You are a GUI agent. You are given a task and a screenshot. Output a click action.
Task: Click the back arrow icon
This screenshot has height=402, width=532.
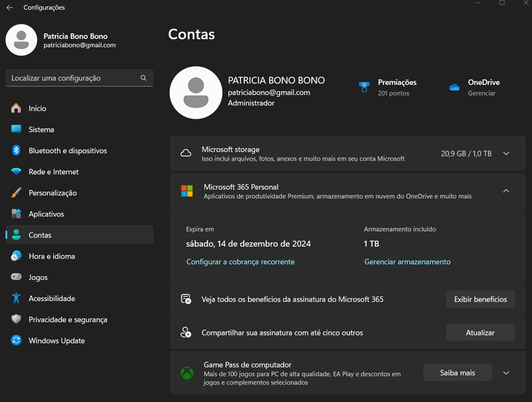10,7
